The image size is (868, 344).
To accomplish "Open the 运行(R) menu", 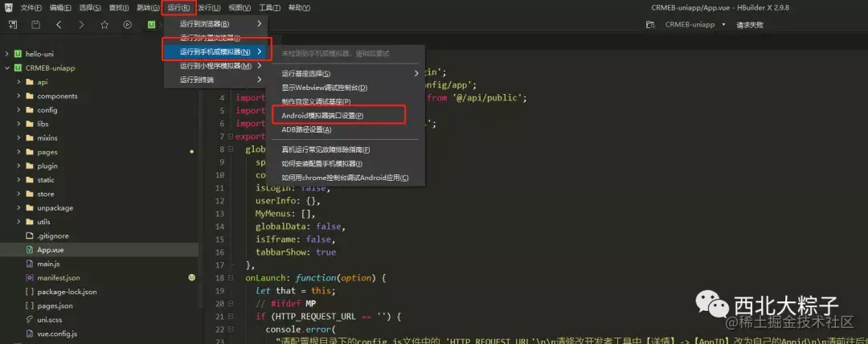I will coord(178,8).
